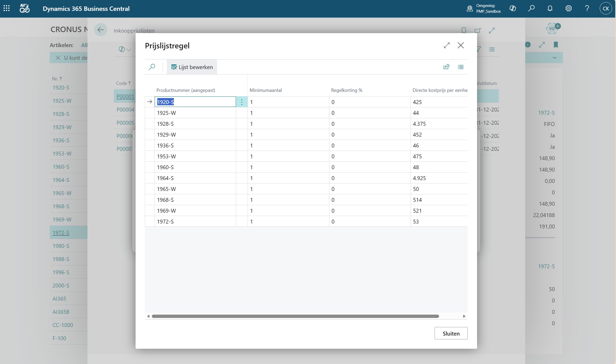Image resolution: width=616 pixels, height=364 pixels.
Task: Open Copilot from the top bar
Action: tap(513, 9)
